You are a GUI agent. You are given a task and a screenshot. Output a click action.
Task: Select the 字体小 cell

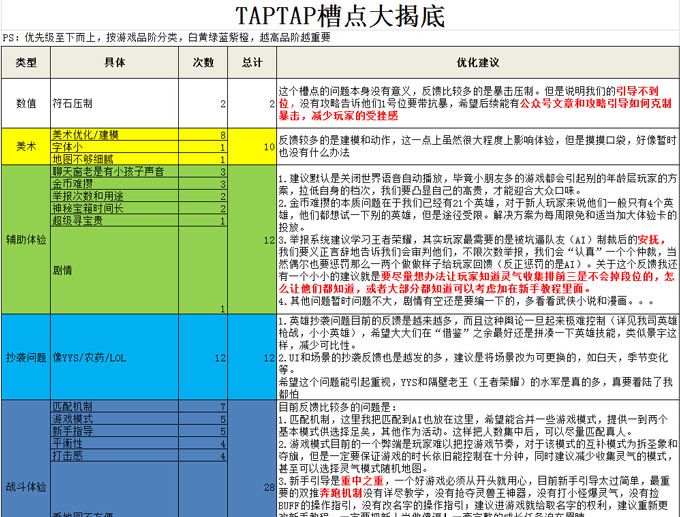tap(114, 147)
